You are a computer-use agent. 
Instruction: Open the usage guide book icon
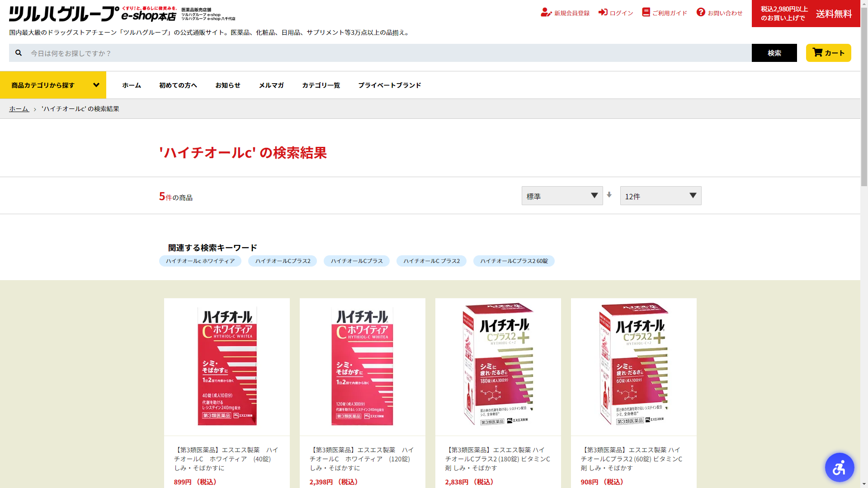(x=646, y=12)
